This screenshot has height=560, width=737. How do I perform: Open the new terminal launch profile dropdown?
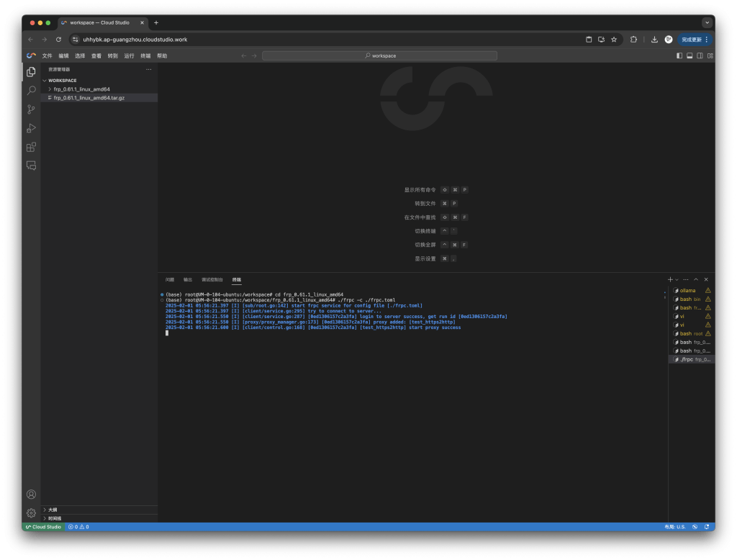[x=677, y=279]
